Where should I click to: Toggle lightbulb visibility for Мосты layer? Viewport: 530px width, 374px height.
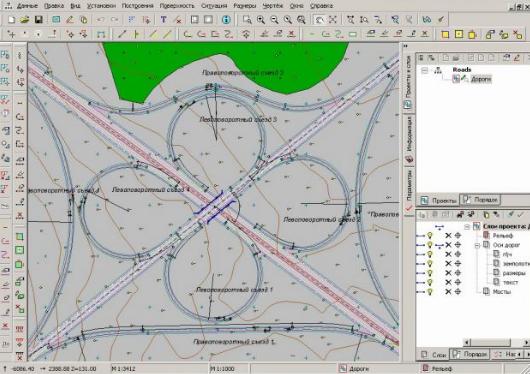(x=430, y=291)
